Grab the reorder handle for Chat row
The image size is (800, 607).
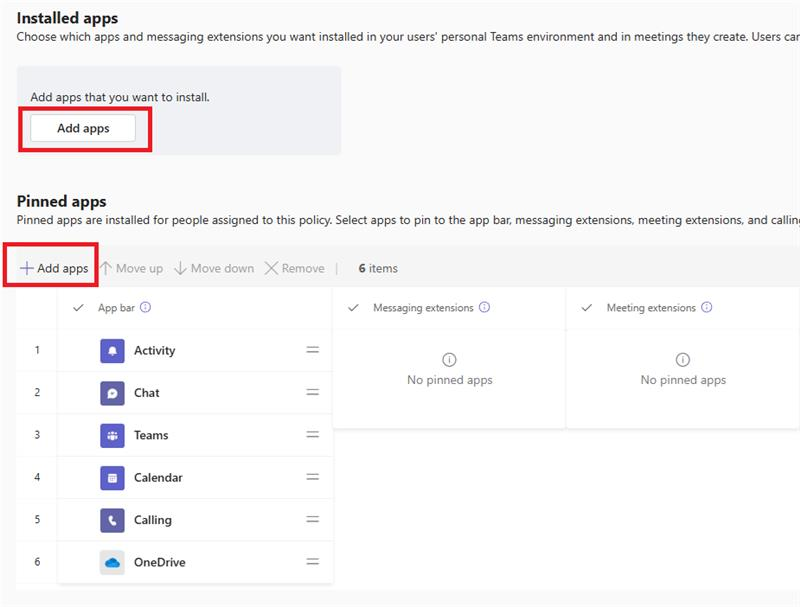313,392
